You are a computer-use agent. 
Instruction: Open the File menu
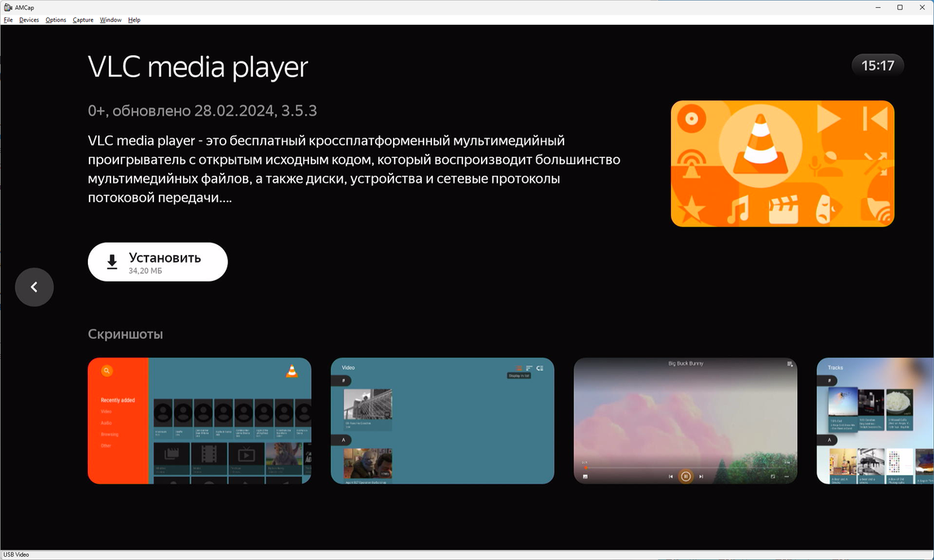tap(8, 19)
